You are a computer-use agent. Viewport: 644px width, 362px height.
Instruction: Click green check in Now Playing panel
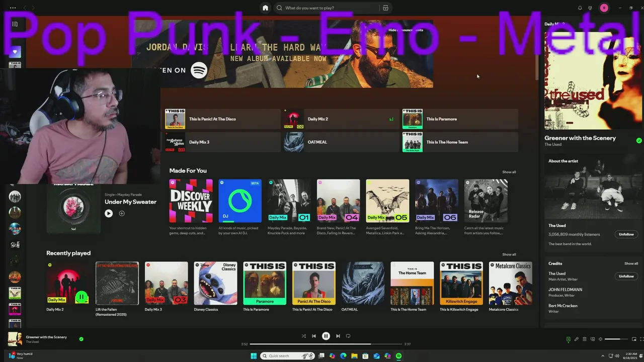639,141
